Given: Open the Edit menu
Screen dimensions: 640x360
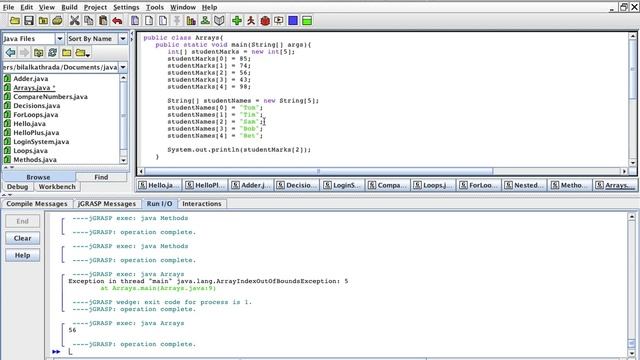Looking at the screenshot, I should (x=27, y=7).
